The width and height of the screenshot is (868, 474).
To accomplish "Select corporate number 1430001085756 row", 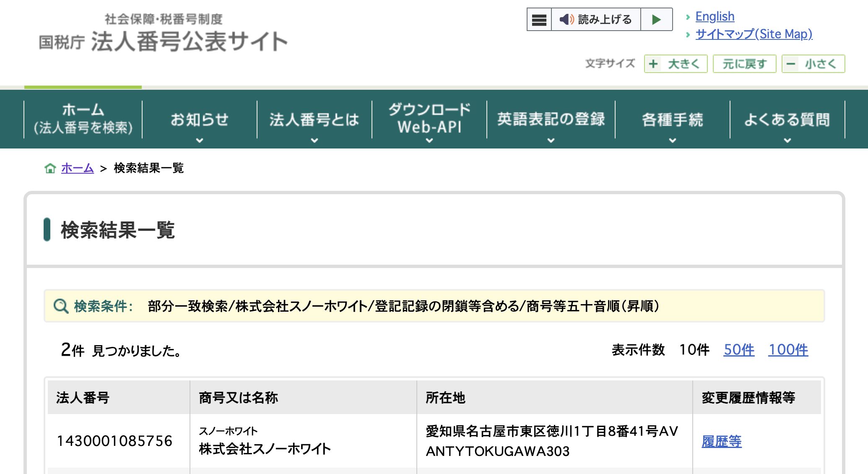I will click(115, 441).
